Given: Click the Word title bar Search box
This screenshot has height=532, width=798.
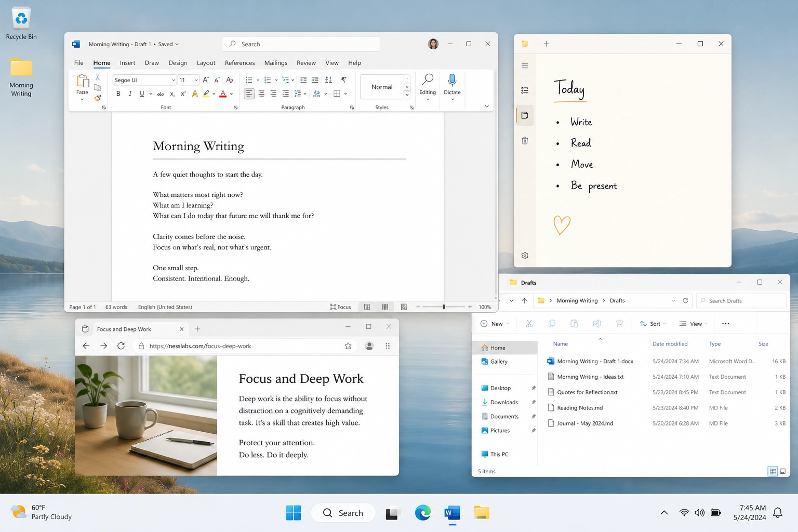Looking at the screenshot, I should pos(301,44).
